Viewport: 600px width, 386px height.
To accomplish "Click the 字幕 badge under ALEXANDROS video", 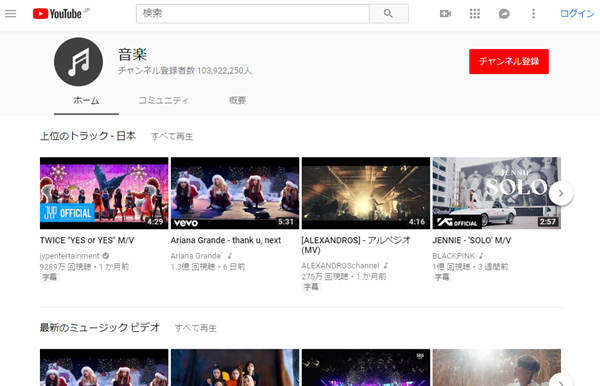I will pyautogui.click(x=311, y=287).
